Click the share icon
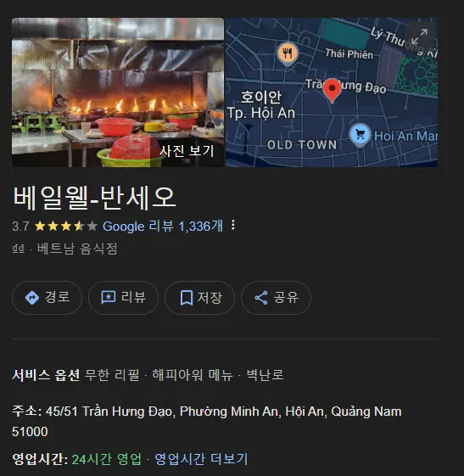Screen dimensions: 464x476 coord(261,298)
